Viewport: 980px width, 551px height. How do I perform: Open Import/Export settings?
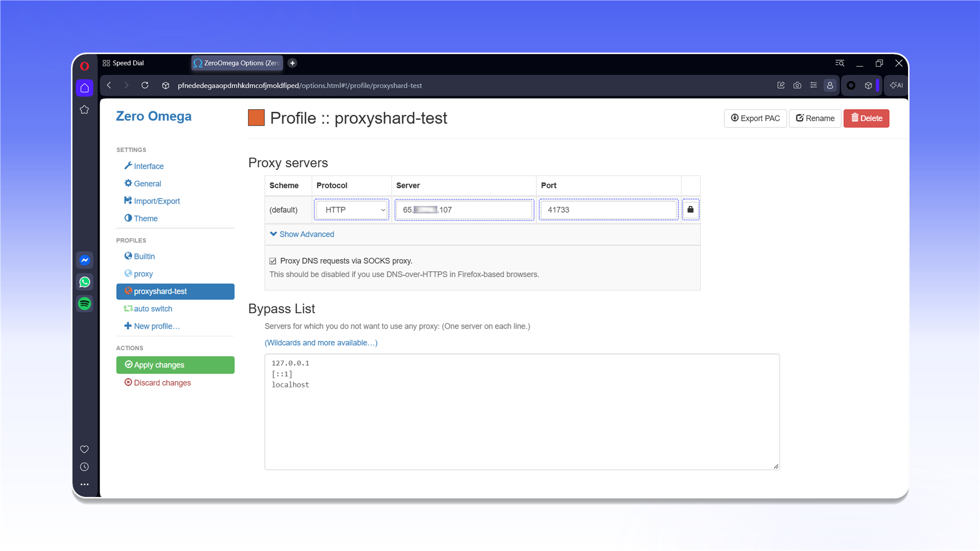coord(152,201)
